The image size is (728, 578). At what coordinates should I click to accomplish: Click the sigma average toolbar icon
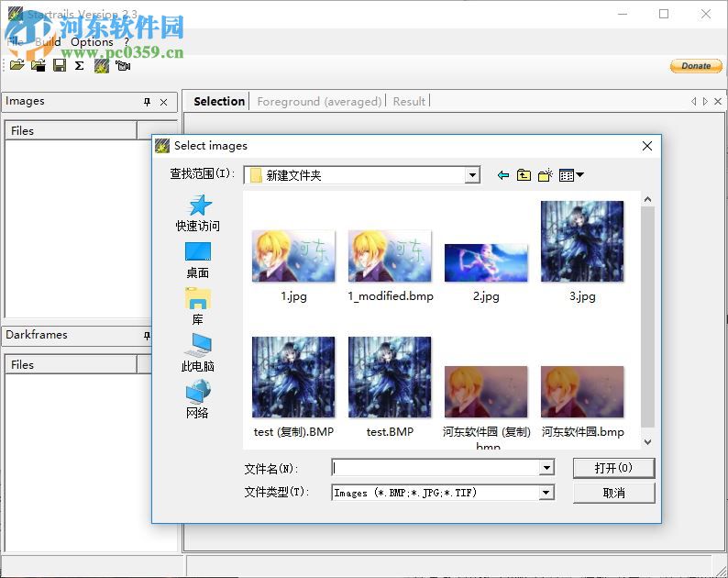80,65
